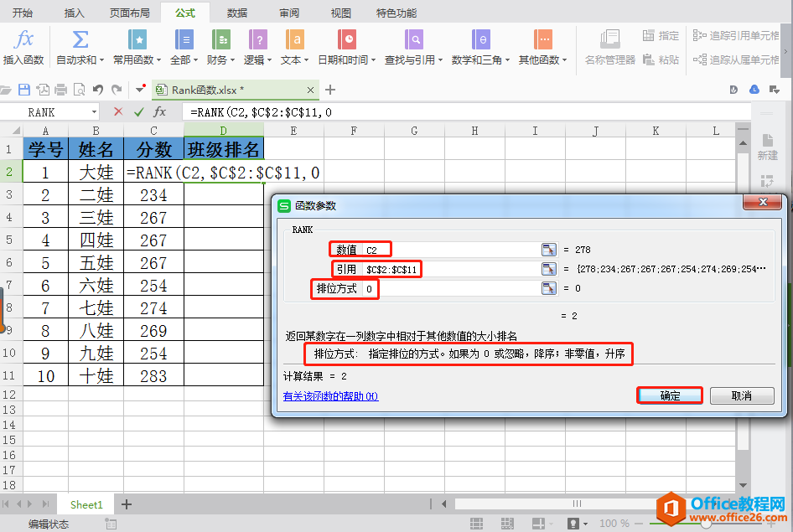Collapse dialog via 引用 range selector icon

click(x=549, y=269)
